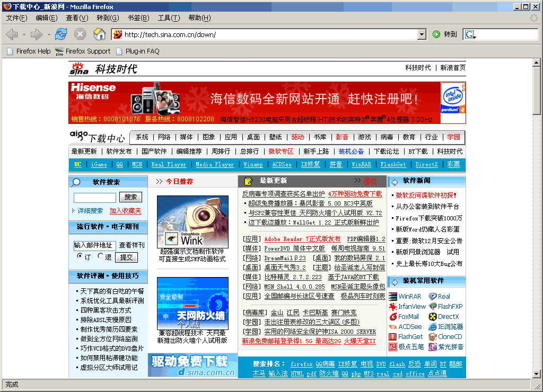Reload the page with the refresh icon
The width and height of the screenshot is (543, 392).
[61, 34]
